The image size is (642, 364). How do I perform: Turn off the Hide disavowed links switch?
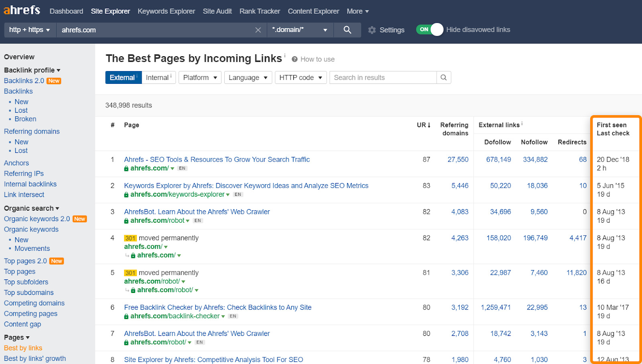point(430,29)
